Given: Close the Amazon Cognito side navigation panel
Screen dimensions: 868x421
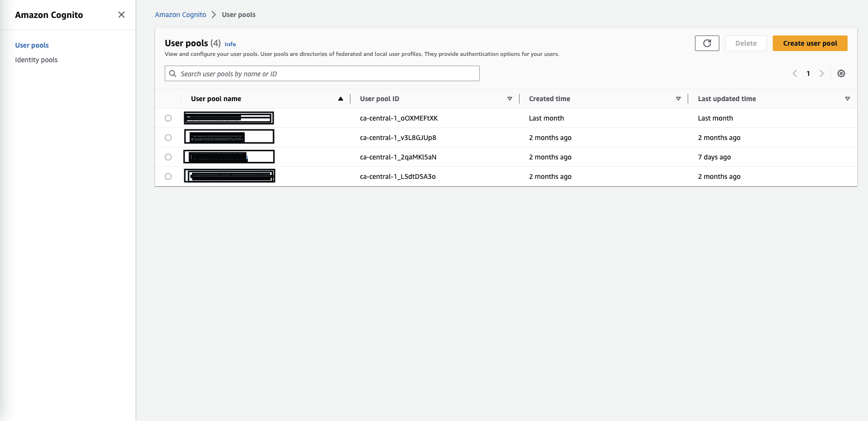Looking at the screenshot, I should [122, 15].
